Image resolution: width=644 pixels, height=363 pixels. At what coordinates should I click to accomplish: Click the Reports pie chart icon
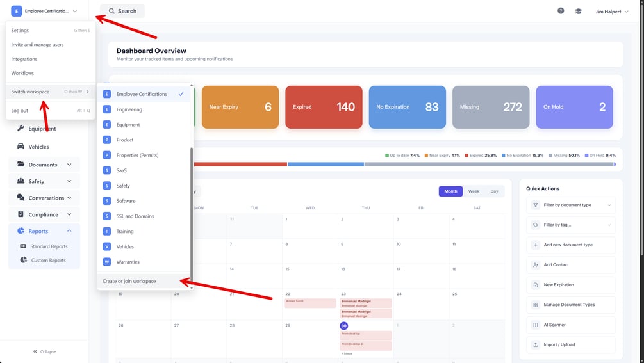pyautogui.click(x=21, y=231)
